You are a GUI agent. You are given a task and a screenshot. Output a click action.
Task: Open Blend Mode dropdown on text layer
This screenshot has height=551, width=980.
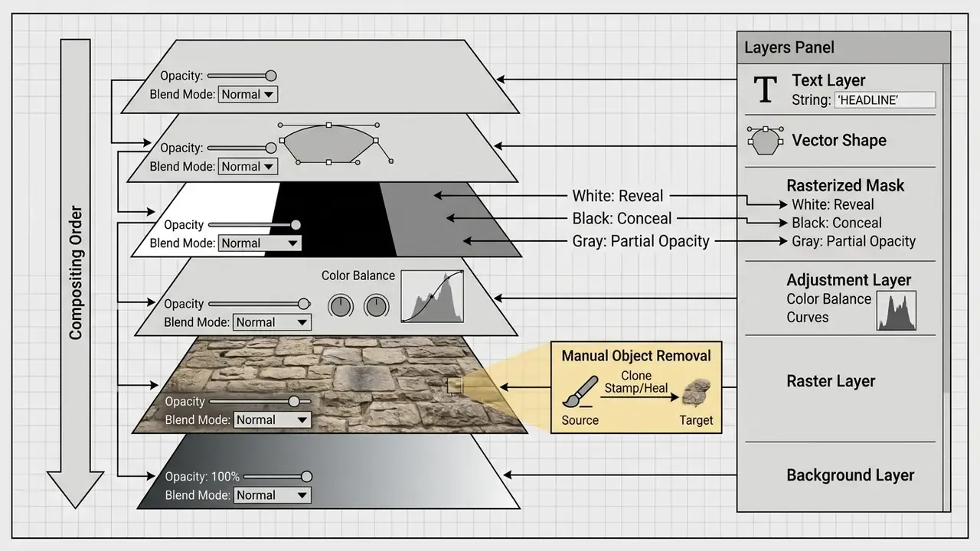coord(248,95)
